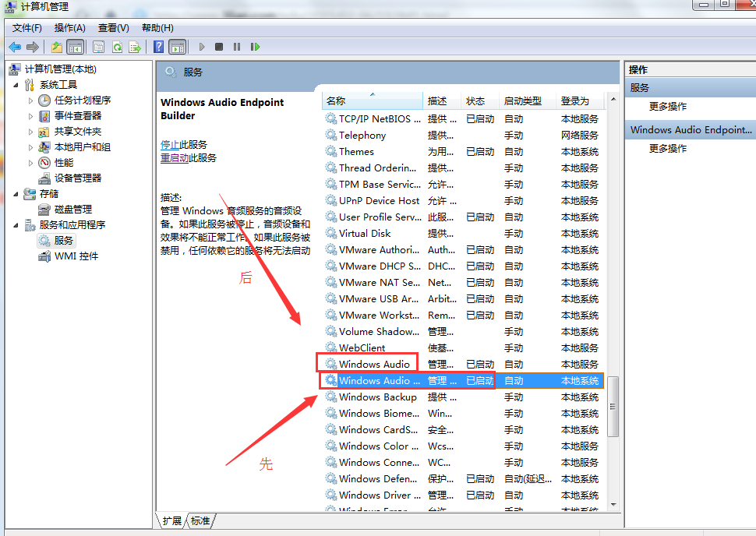Viewport: 756px width, 536px height.
Task: Click the services list scroll-up arrow
Action: [x=613, y=99]
